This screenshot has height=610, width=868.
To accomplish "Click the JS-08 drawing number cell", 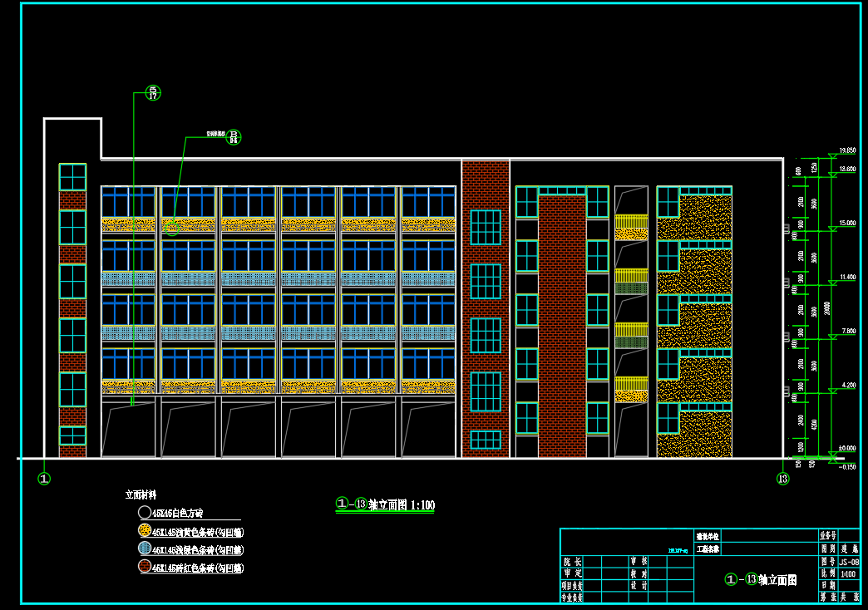I will [849, 562].
